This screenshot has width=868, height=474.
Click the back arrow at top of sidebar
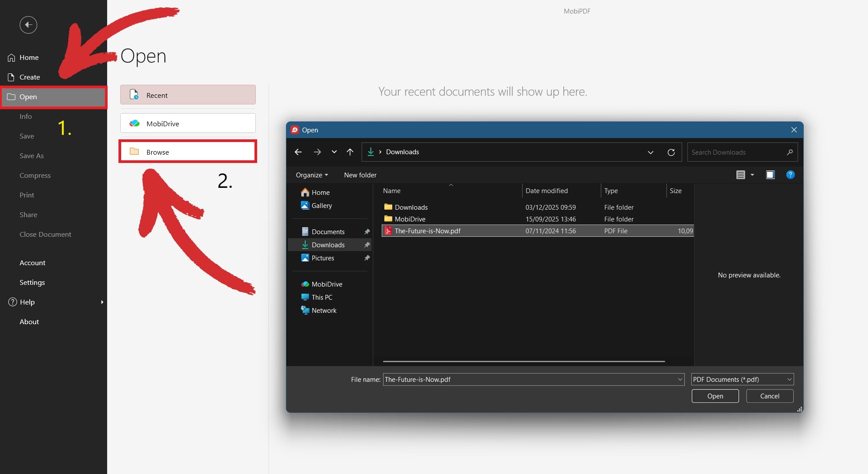(x=28, y=25)
